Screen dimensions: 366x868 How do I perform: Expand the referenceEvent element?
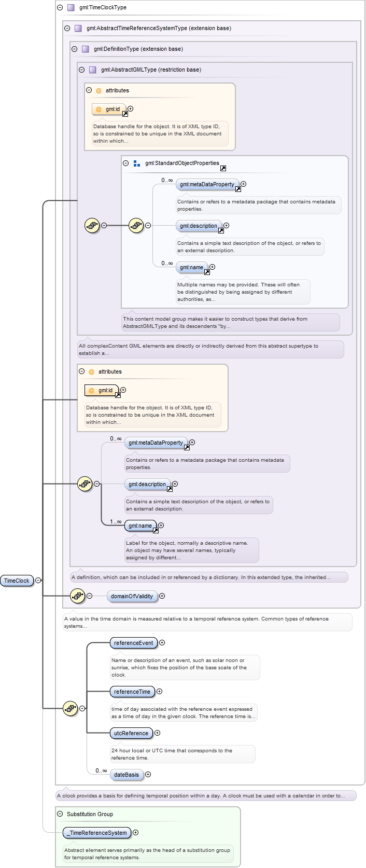coord(162,643)
